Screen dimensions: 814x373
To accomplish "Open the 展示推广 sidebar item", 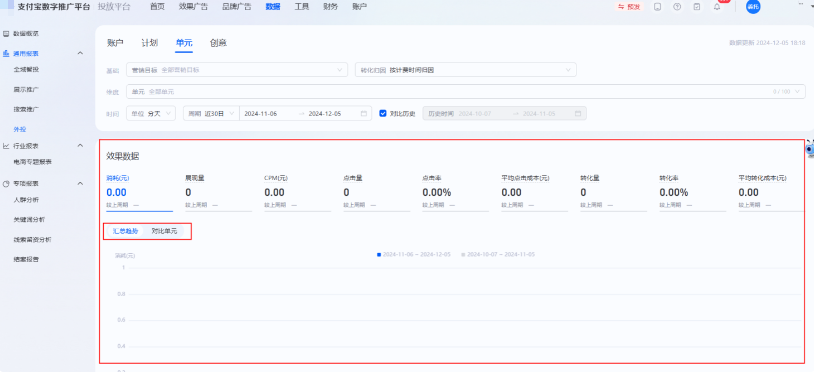I will [x=26, y=89].
